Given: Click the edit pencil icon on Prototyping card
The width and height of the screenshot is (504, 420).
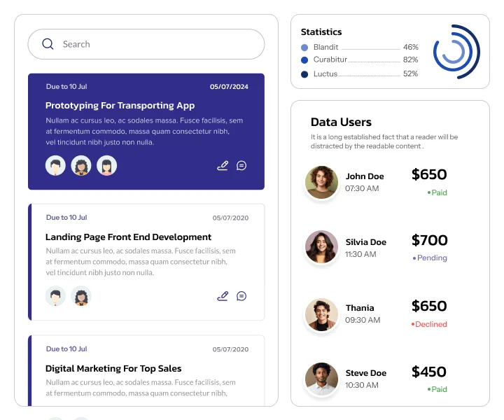Looking at the screenshot, I should pos(223,165).
